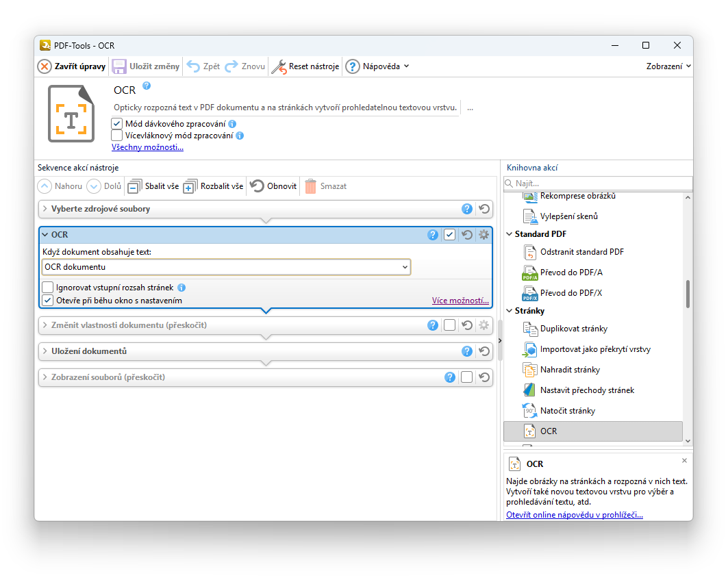728x582 pixels.
Task: Expand Změnit vlastnosti dokumentu step
Action: coord(45,325)
